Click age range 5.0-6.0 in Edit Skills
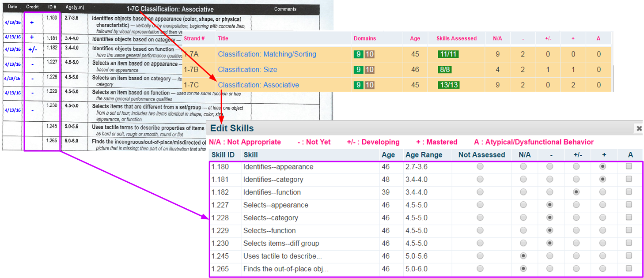Screen dimensions: 644x278 click(x=417, y=269)
